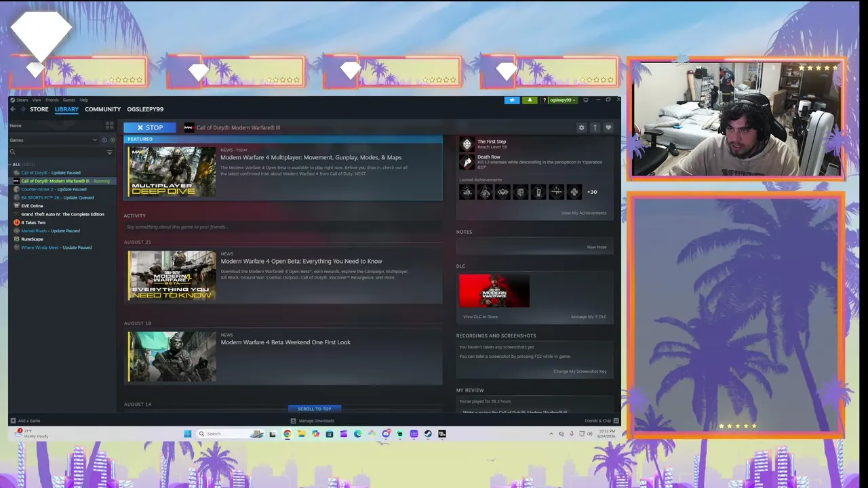
Task: Open Manage My 5 DLC link
Action: pos(589,317)
